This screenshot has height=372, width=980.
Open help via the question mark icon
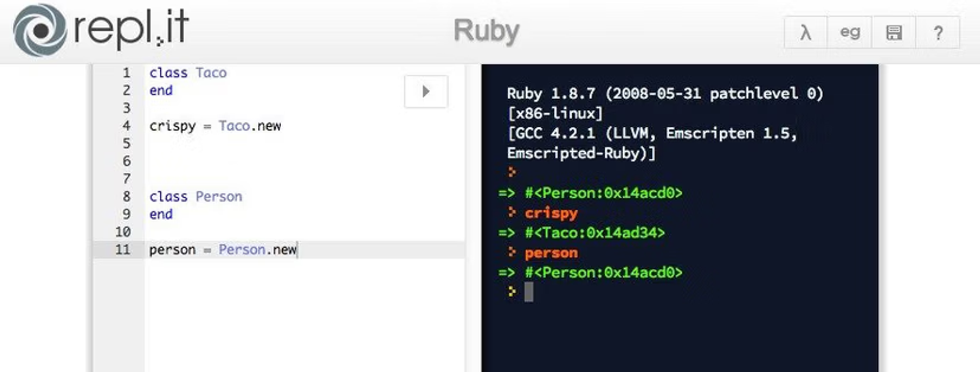(x=938, y=32)
